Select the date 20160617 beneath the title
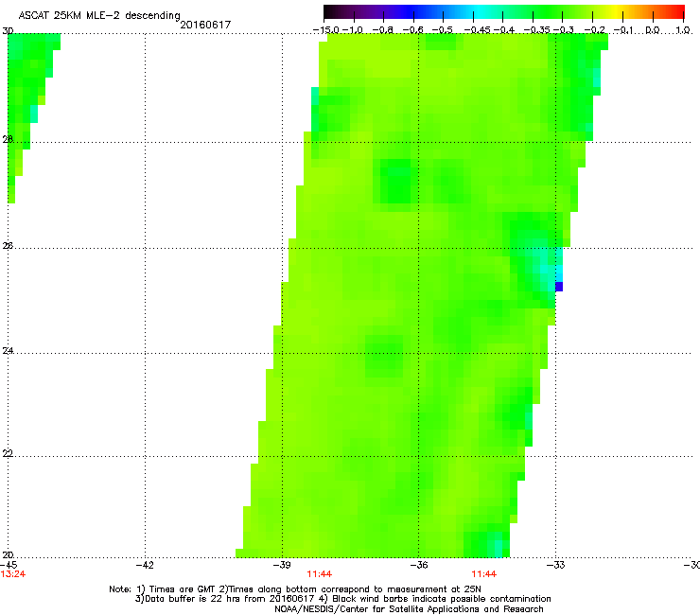The image size is (700, 615). pyautogui.click(x=205, y=25)
